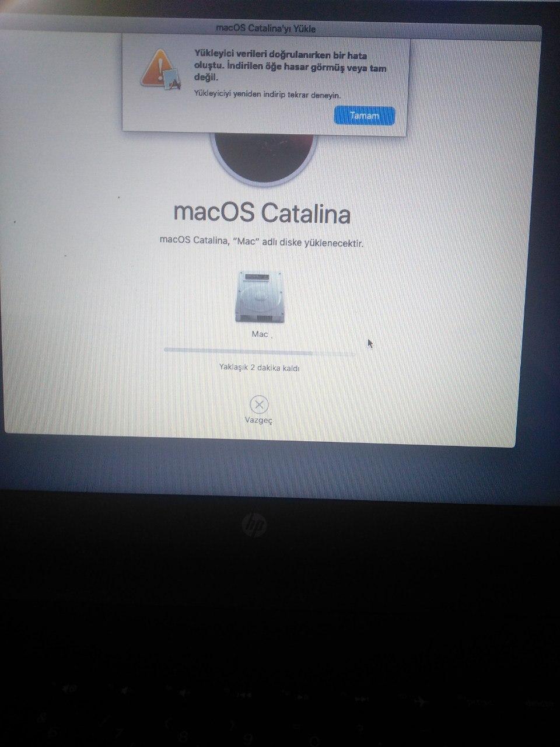Image resolution: width=560 pixels, height=747 pixels.
Task: Click the bold error message starting "Yükleyici verileri"
Action: [290, 66]
